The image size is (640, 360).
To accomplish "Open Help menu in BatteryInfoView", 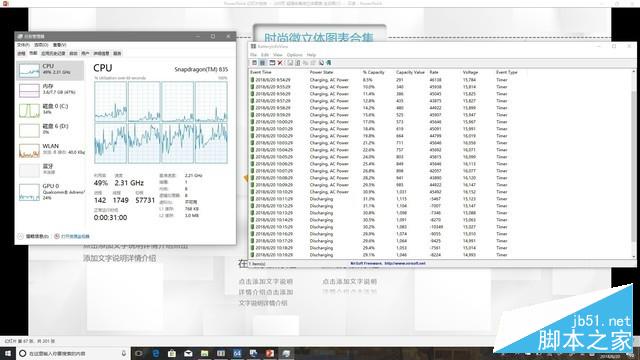I will pos(311,55).
